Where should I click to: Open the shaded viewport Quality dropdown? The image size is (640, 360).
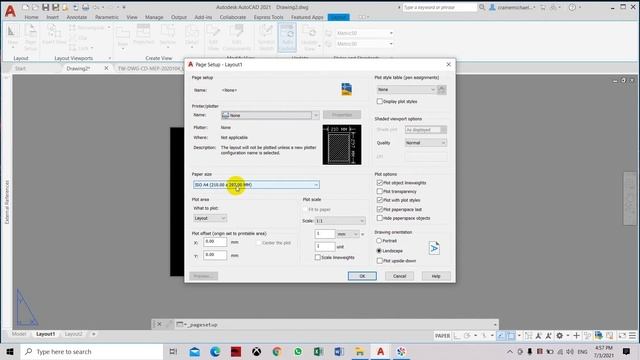point(426,143)
